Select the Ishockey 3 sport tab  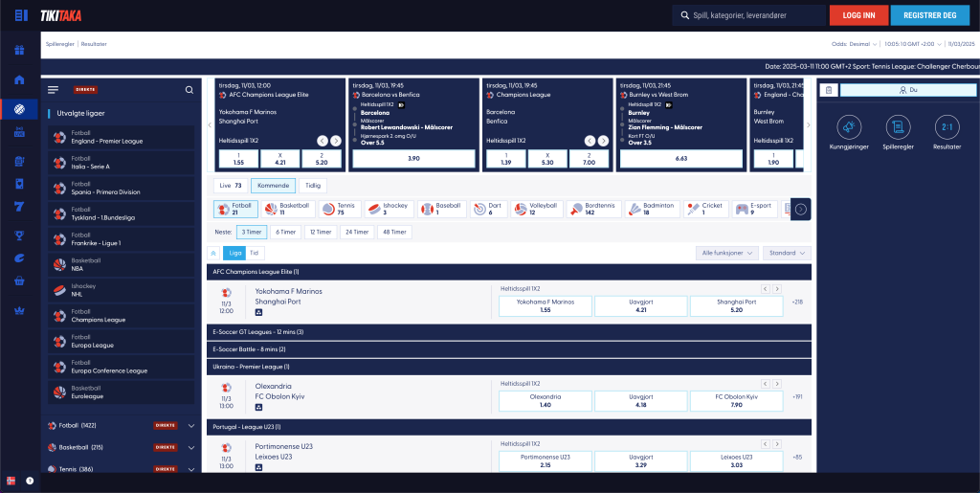point(389,209)
